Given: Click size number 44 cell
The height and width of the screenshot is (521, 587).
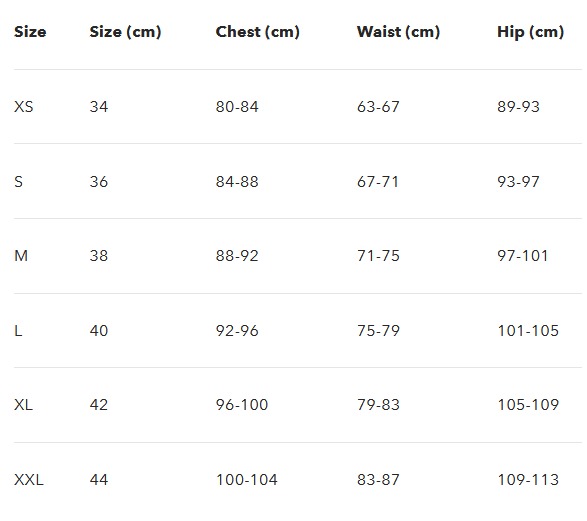Looking at the screenshot, I should (x=99, y=479).
